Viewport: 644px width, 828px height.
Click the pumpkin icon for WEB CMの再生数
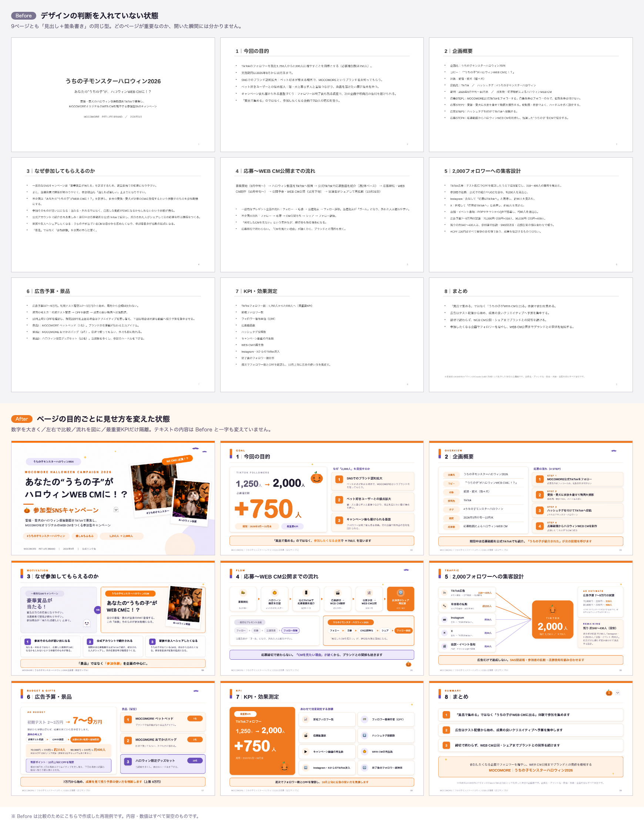pyautogui.click(x=364, y=751)
